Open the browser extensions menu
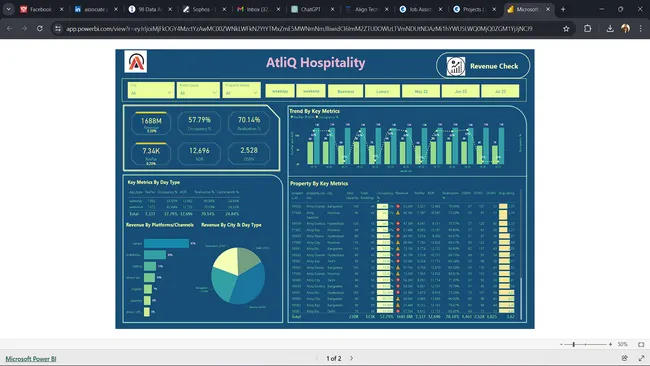 point(587,29)
